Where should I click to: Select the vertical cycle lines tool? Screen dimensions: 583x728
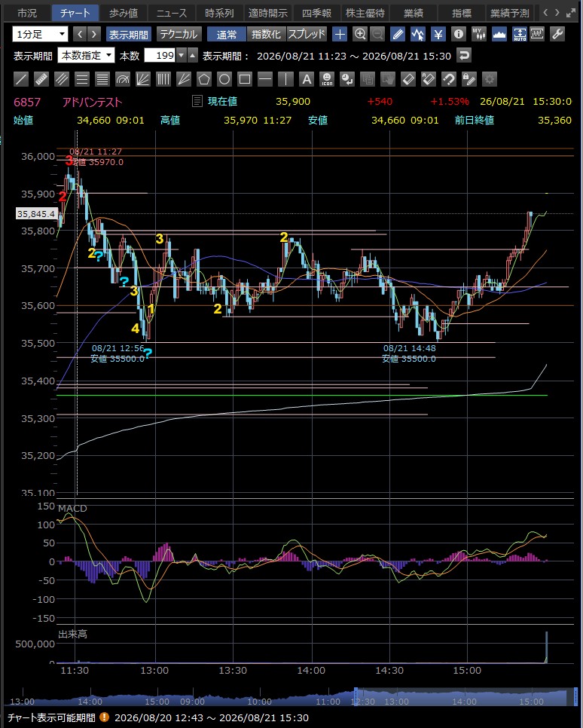tap(163, 79)
